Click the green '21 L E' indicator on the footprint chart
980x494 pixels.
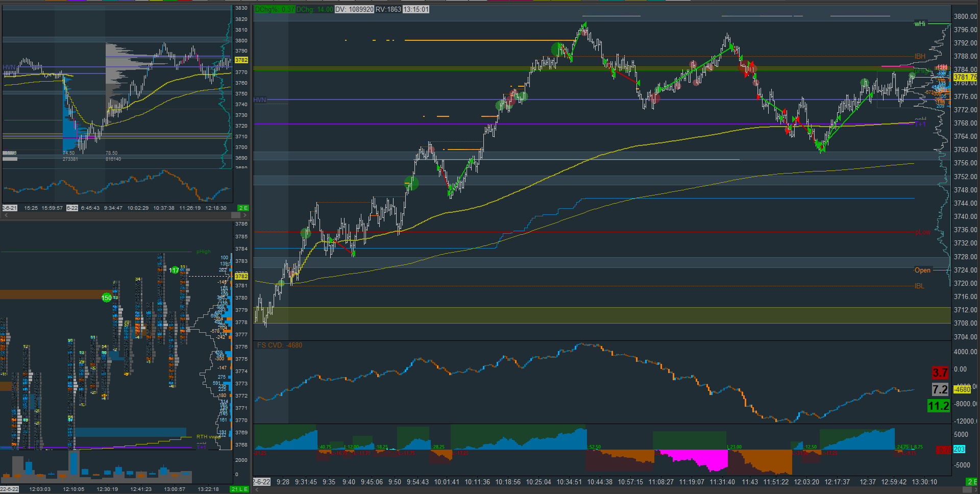point(240,489)
